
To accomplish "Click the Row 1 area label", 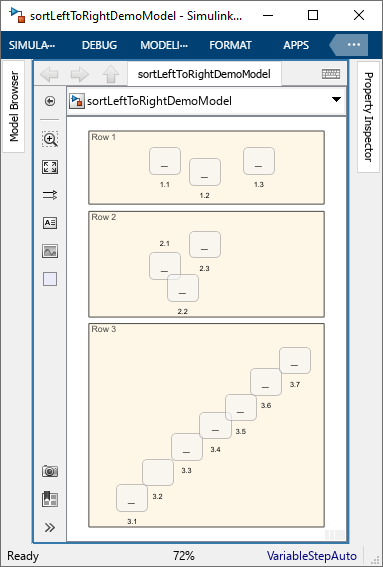I will click(x=103, y=137).
